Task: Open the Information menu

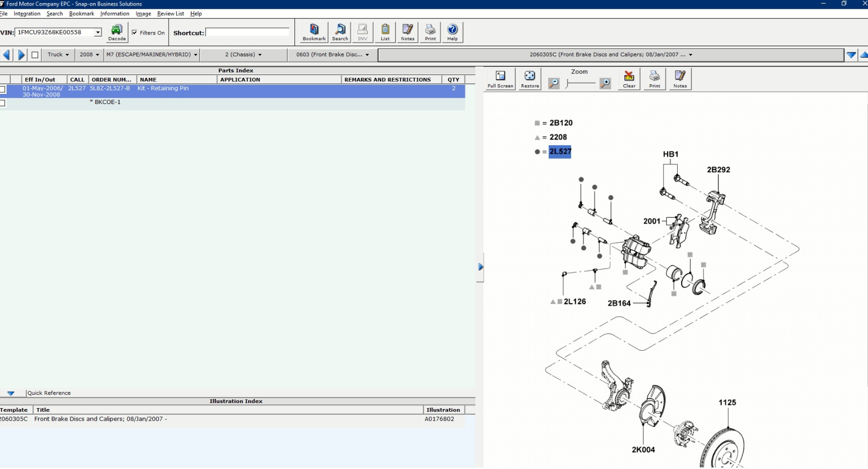Action: click(115, 14)
